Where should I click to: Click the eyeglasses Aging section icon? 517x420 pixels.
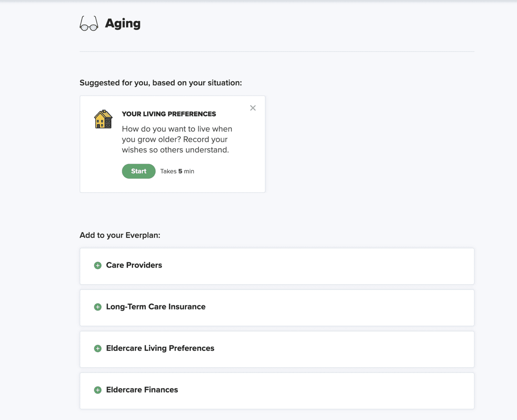tap(89, 23)
